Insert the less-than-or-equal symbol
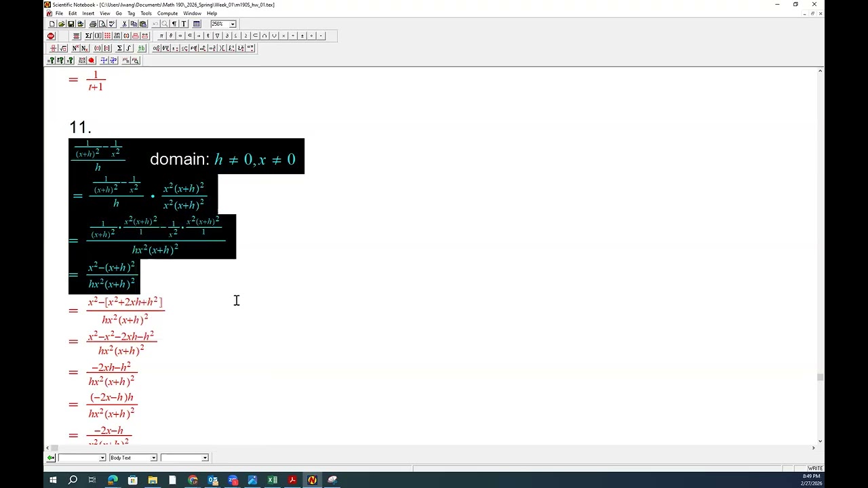 tap(236, 36)
